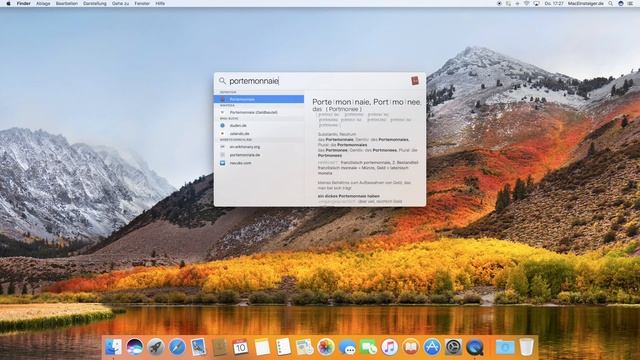Open Ablage menu
The image size is (640, 360).
tap(43, 3)
